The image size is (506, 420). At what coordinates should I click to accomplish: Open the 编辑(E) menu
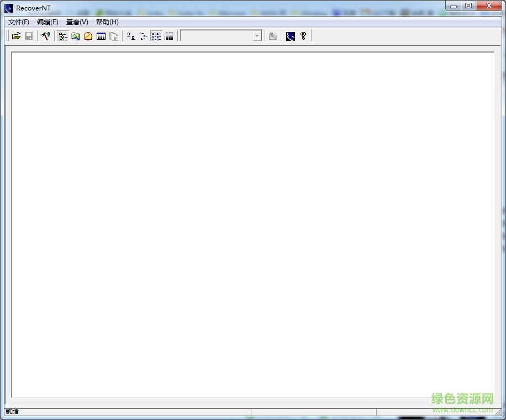(x=48, y=22)
